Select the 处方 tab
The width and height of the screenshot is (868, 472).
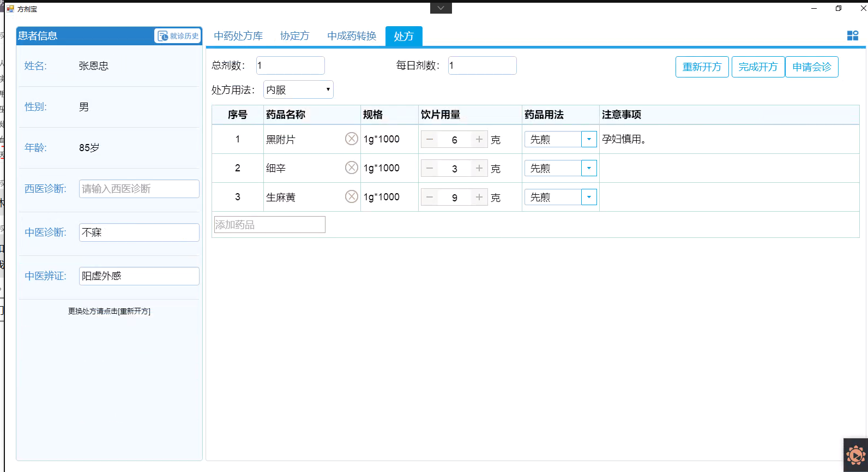click(403, 36)
